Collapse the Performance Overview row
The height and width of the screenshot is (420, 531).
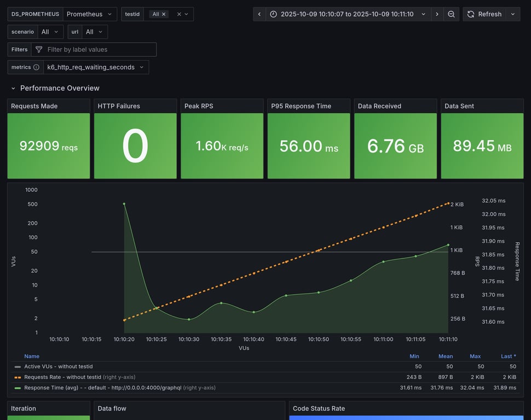coord(13,89)
